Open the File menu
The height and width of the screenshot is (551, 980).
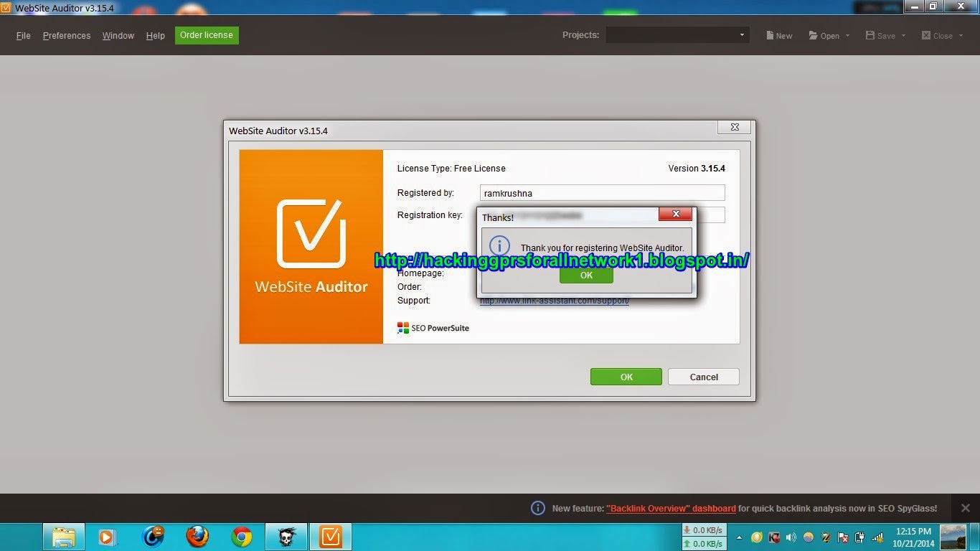[24, 36]
